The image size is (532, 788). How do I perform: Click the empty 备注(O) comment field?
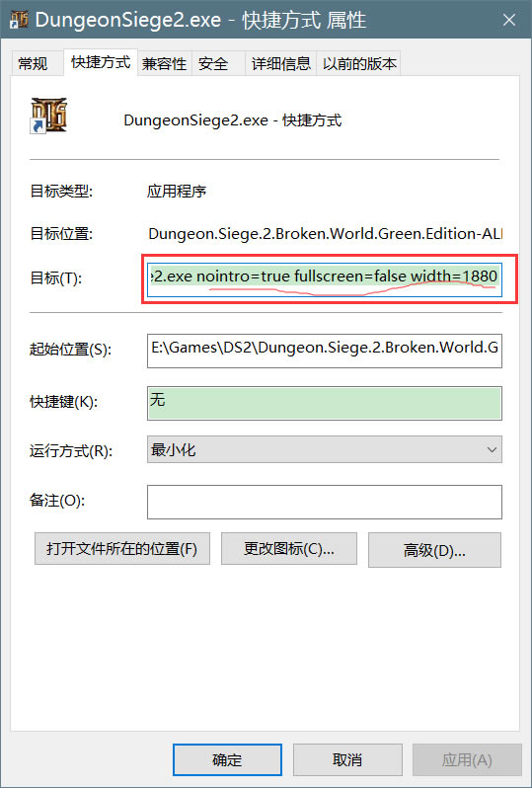click(x=325, y=502)
